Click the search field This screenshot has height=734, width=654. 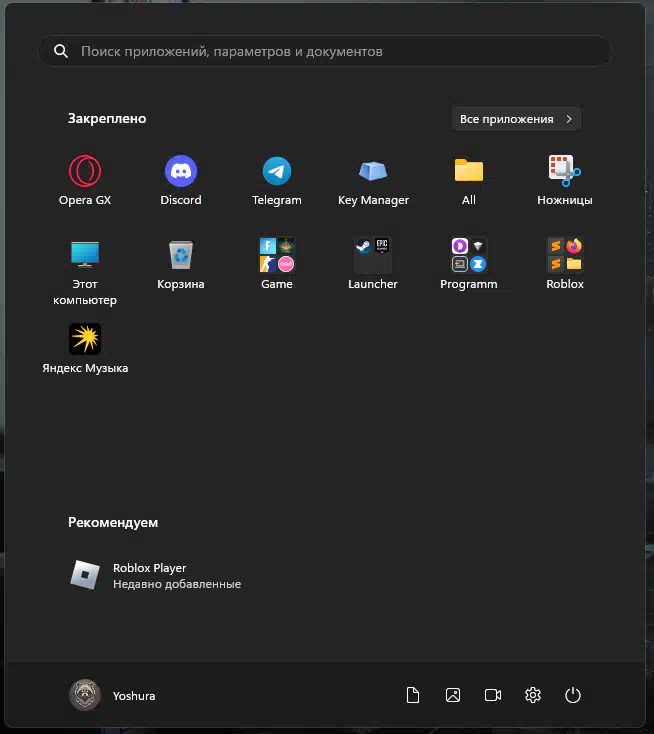tap(325, 51)
